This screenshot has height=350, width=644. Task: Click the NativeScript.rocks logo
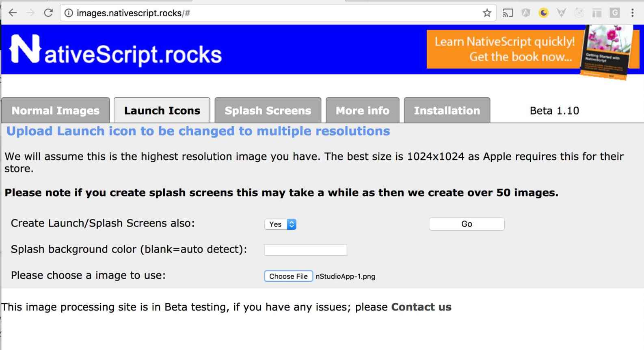[x=116, y=51]
